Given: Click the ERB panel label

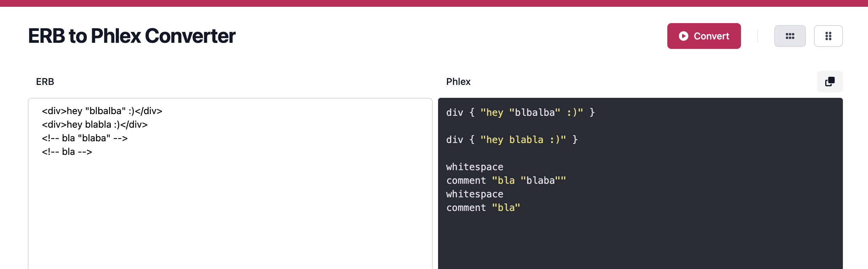Looking at the screenshot, I should tap(45, 82).
